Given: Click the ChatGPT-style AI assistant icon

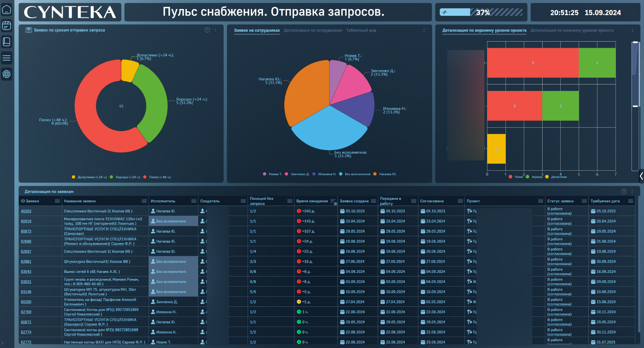Looking at the screenshot, I should (x=6, y=74).
